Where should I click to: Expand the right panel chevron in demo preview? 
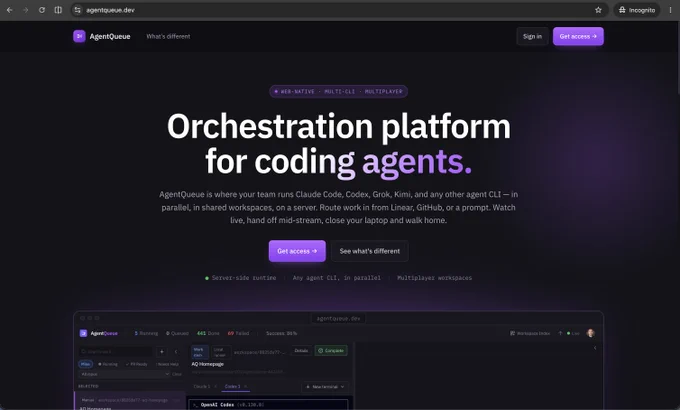[595, 348]
